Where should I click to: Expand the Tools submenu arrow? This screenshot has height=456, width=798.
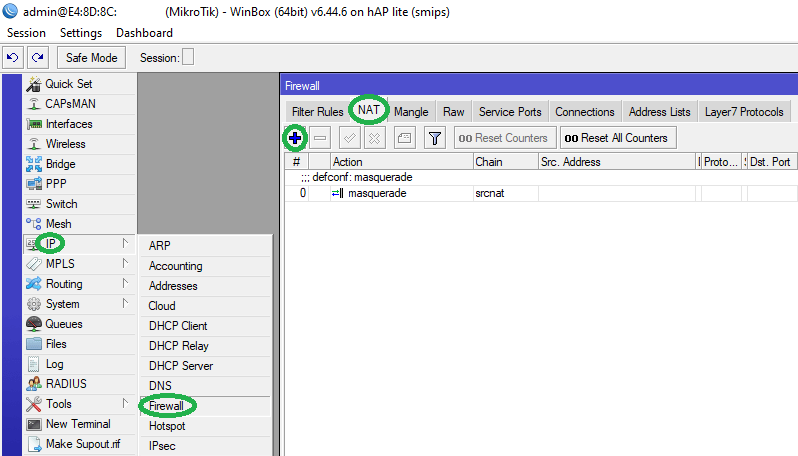coord(125,403)
